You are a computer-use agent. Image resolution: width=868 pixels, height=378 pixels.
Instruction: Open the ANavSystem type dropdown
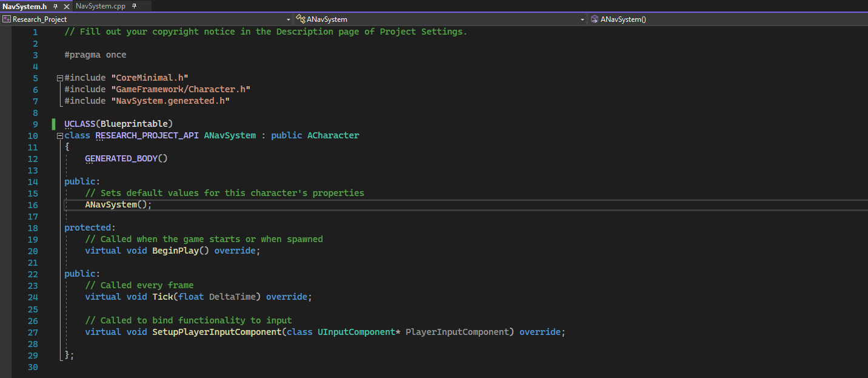(x=582, y=19)
